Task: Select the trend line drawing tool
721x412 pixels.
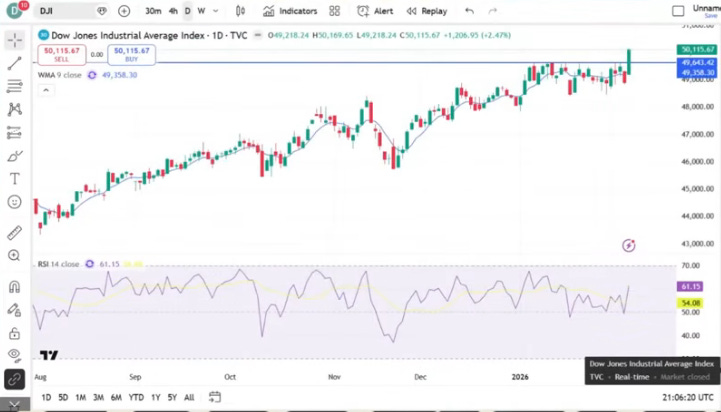Action: coord(14,63)
